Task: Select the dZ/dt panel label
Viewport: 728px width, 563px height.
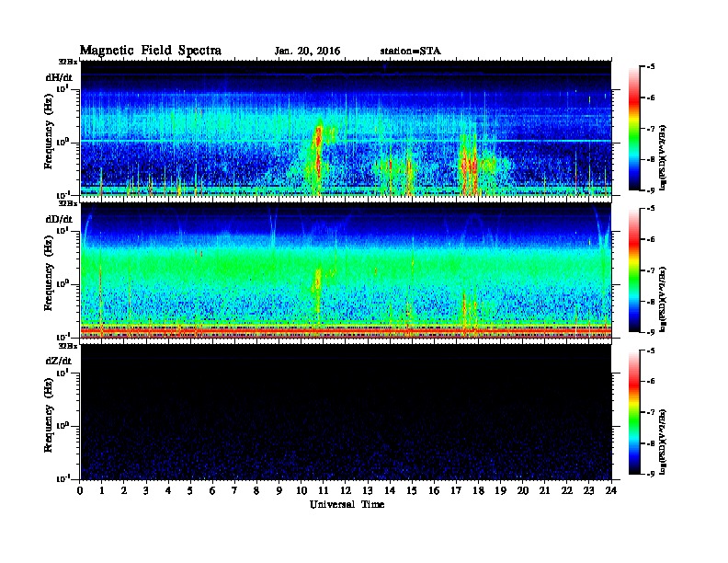Action: click(59, 361)
